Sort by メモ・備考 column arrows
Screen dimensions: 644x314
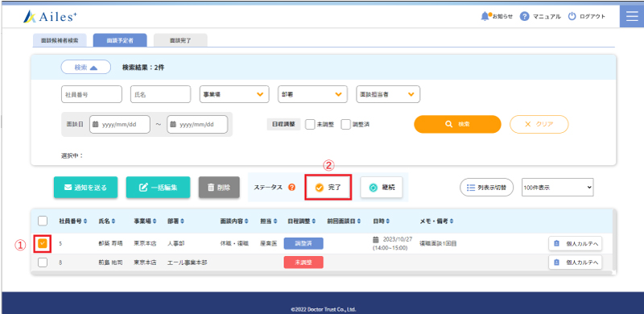[x=452, y=221]
